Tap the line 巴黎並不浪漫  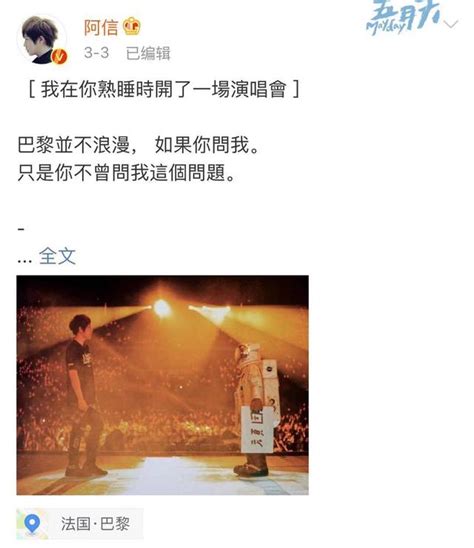73,145
